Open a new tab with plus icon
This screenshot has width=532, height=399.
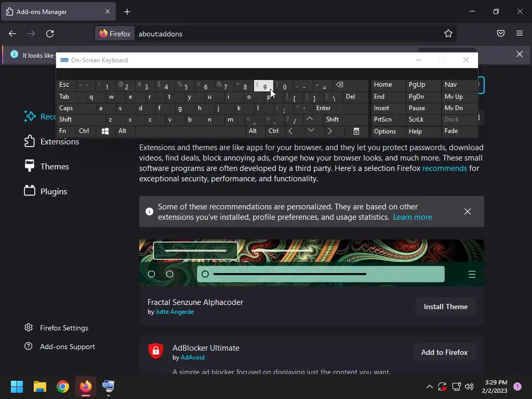tap(127, 12)
